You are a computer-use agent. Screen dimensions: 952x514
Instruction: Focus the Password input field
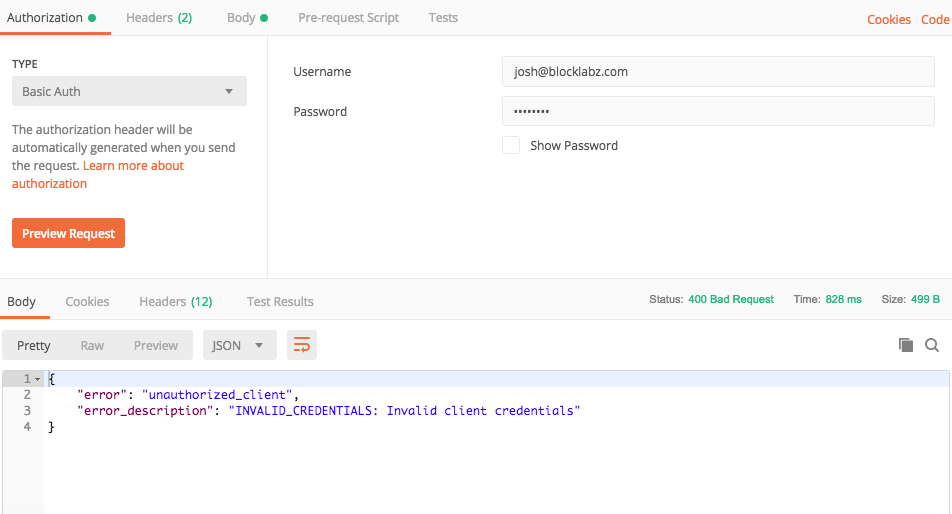(x=718, y=111)
